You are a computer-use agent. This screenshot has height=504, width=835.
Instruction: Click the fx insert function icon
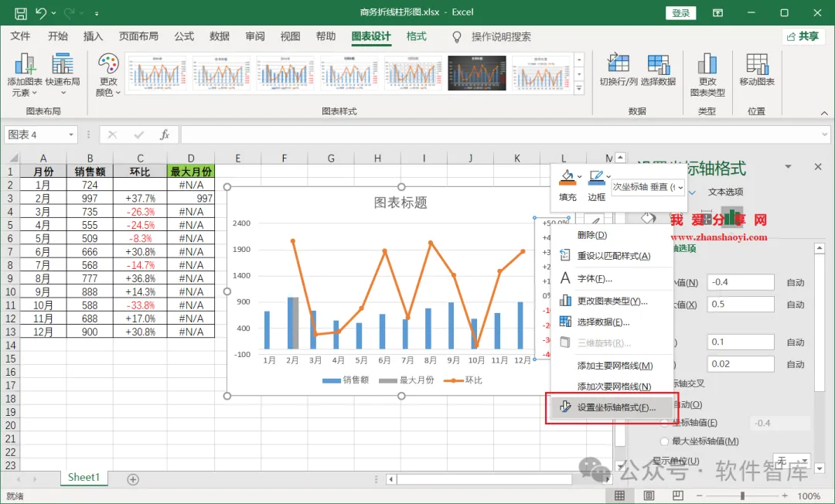(165, 135)
